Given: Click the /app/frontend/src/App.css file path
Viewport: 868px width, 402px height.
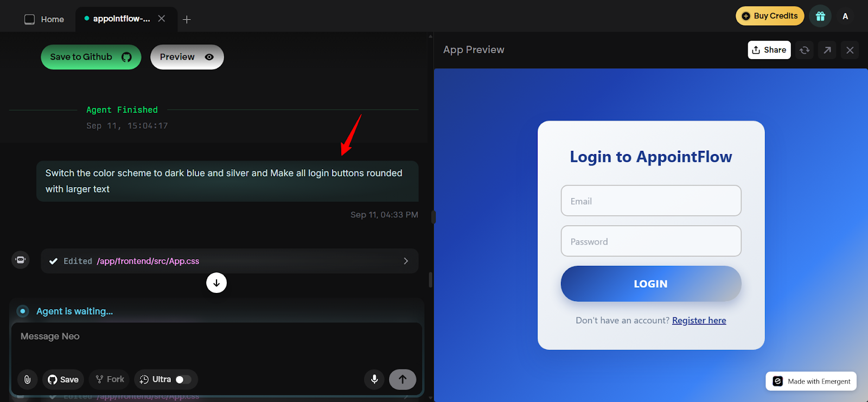Looking at the screenshot, I should [148, 261].
